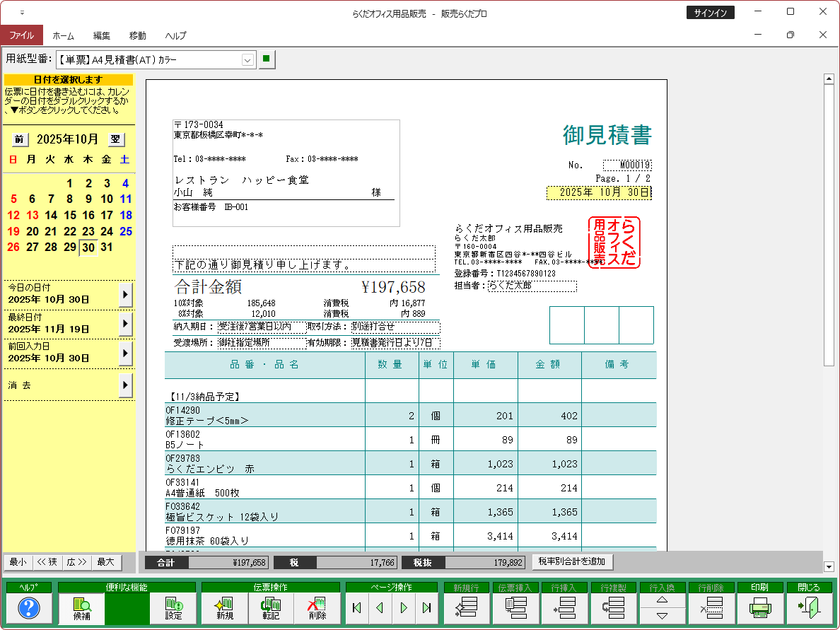Click the 転記 transfer icon
The height and width of the screenshot is (630, 840).
tap(270, 608)
